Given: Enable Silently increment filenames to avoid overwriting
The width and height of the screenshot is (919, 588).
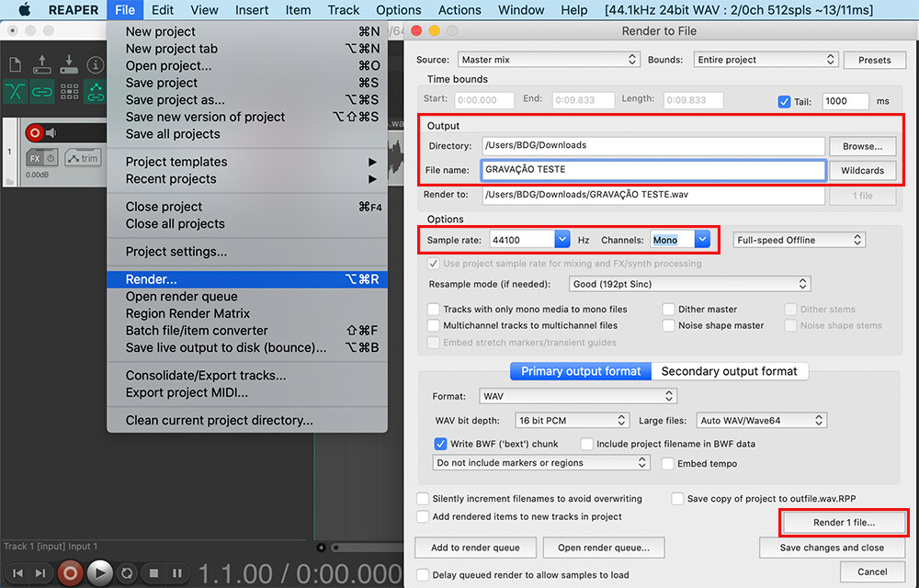Looking at the screenshot, I should (423, 498).
